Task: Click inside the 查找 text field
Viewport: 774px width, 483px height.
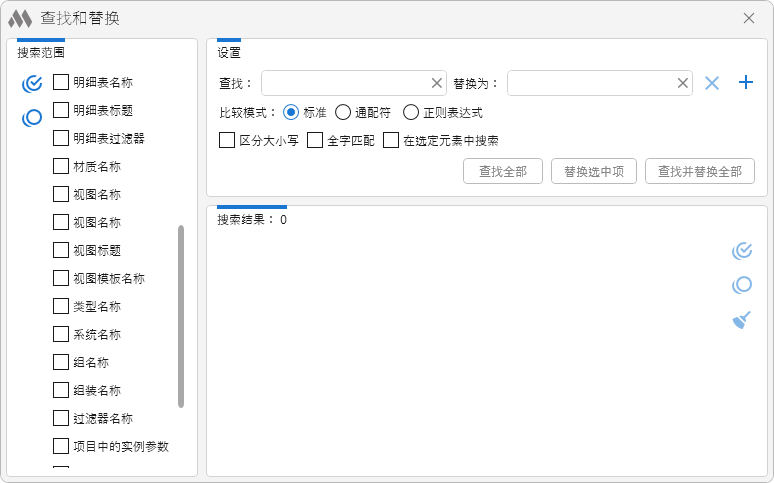Action: click(345, 83)
